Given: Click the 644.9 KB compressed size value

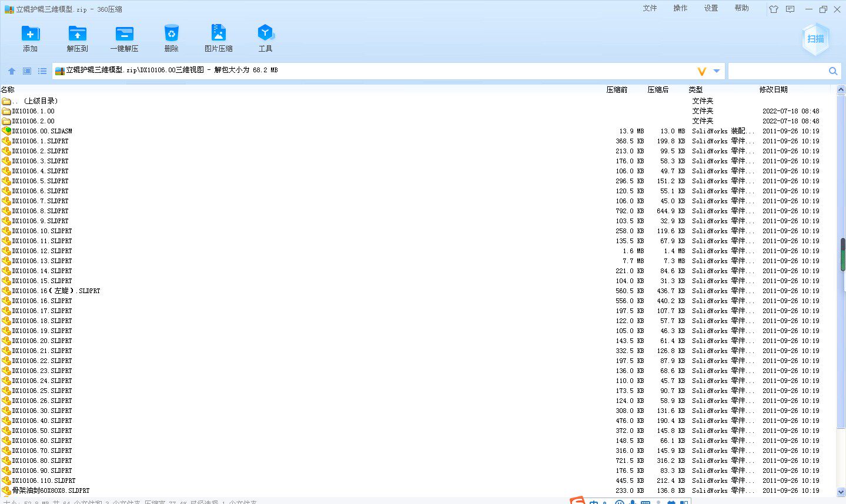Looking at the screenshot, I should [671, 211].
